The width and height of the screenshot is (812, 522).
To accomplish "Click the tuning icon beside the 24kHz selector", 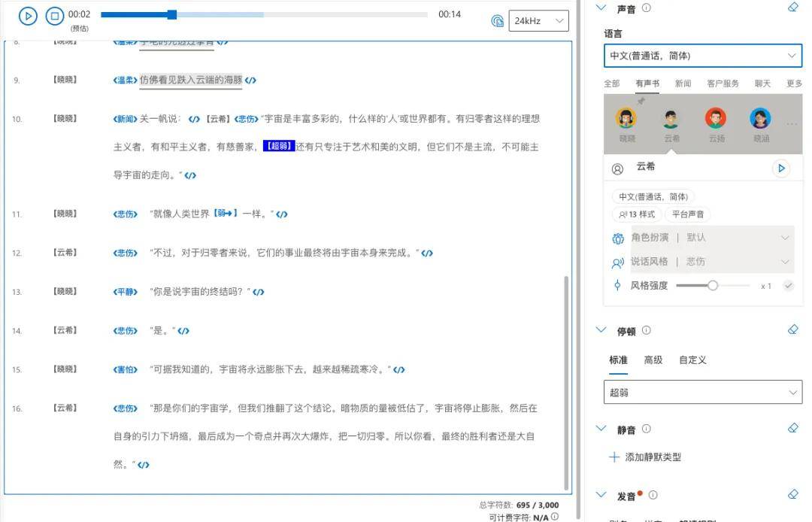I will pos(497,21).
